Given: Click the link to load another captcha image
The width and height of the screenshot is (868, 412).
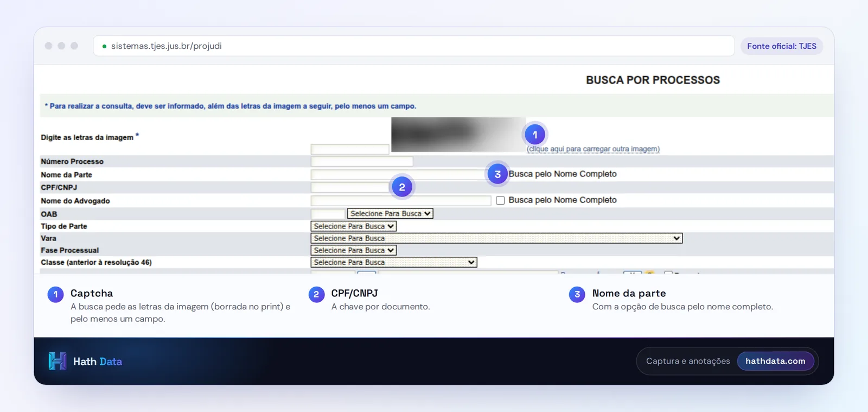Looking at the screenshot, I should [x=593, y=149].
